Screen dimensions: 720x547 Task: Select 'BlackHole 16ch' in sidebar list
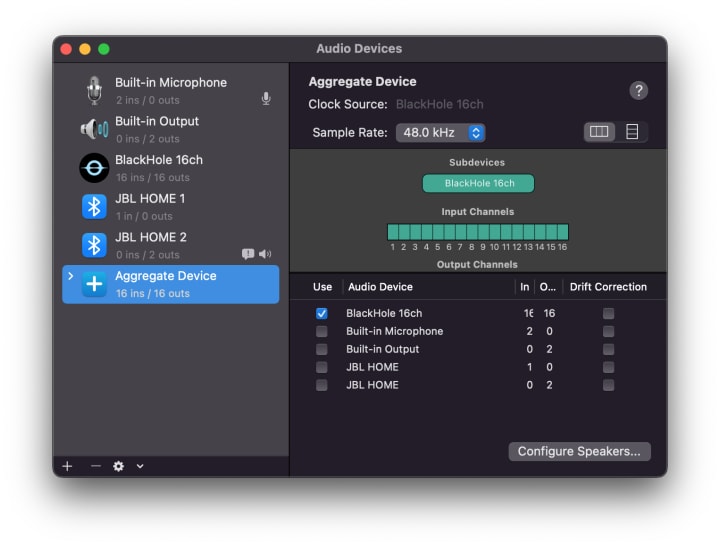pos(170,168)
